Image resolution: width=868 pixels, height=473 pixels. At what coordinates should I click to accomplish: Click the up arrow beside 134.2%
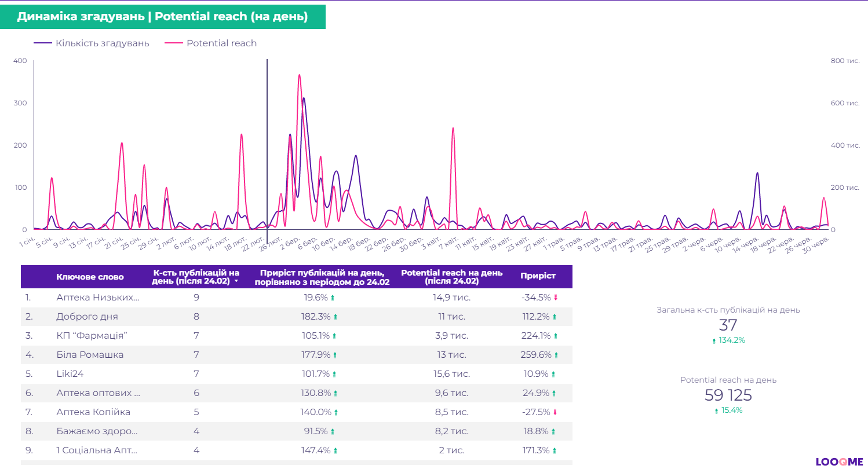[714, 341]
